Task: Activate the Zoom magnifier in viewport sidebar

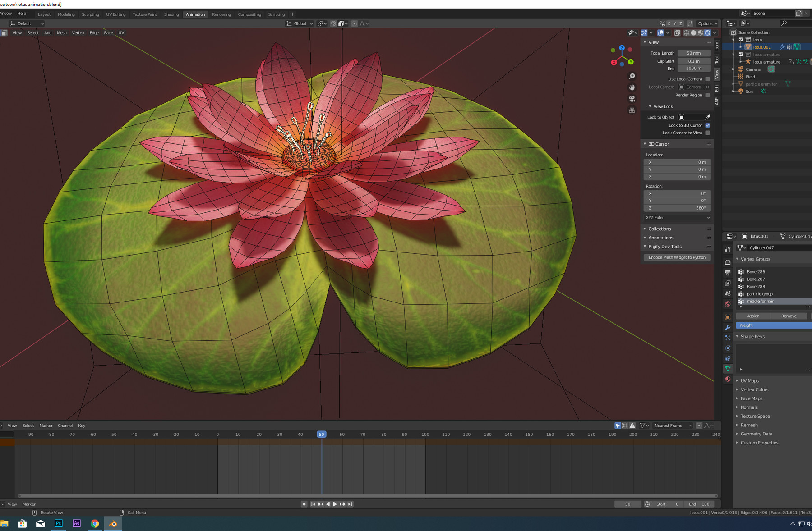Action: tap(632, 76)
